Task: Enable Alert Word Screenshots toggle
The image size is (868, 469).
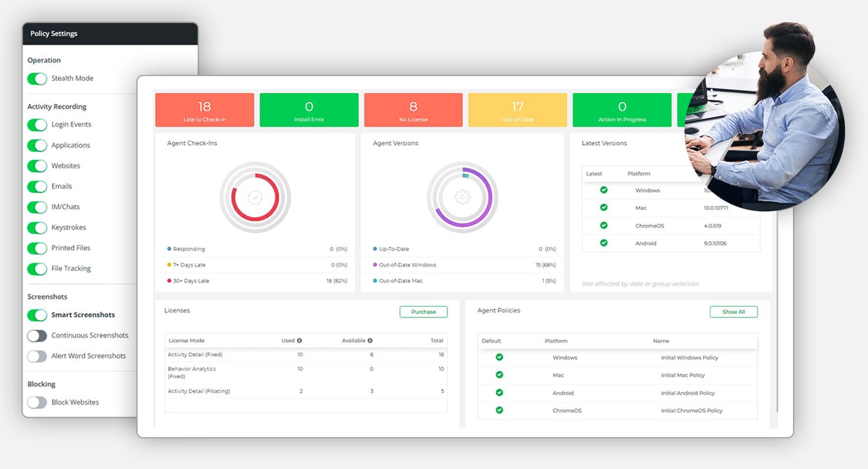Action: point(37,356)
